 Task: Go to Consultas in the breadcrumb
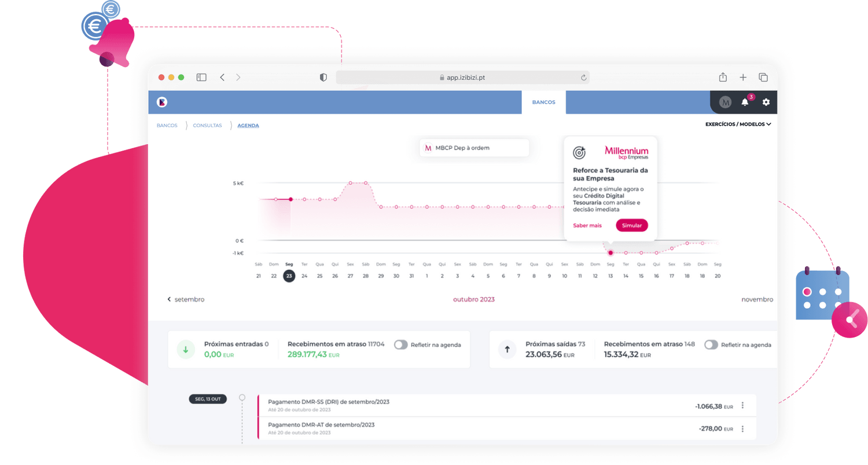pos(207,126)
